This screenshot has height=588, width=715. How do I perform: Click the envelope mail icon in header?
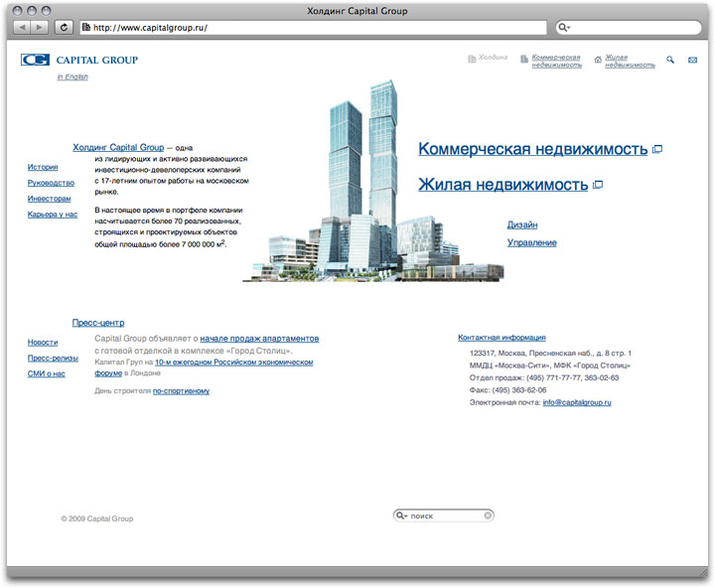(693, 61)
